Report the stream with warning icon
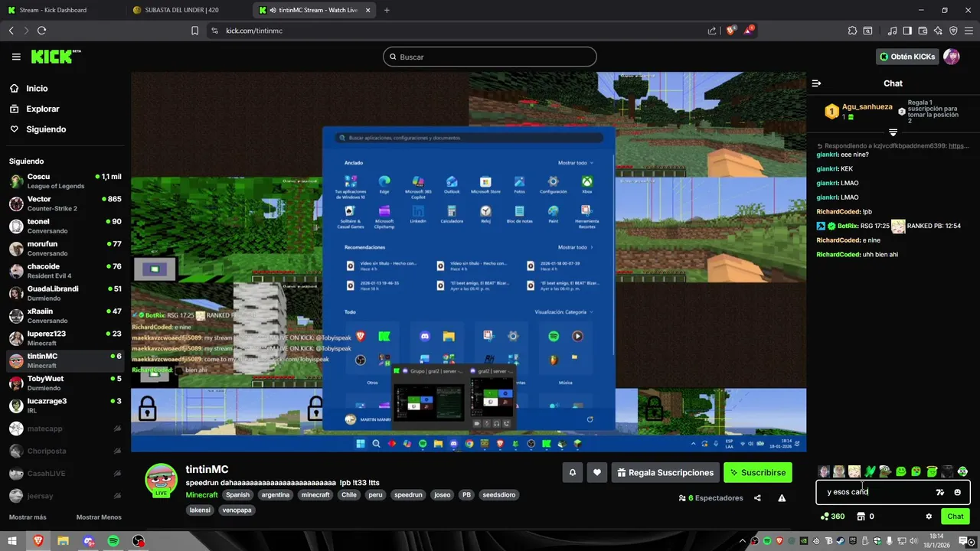Screen dimensions: 980x551 point(782,498)
